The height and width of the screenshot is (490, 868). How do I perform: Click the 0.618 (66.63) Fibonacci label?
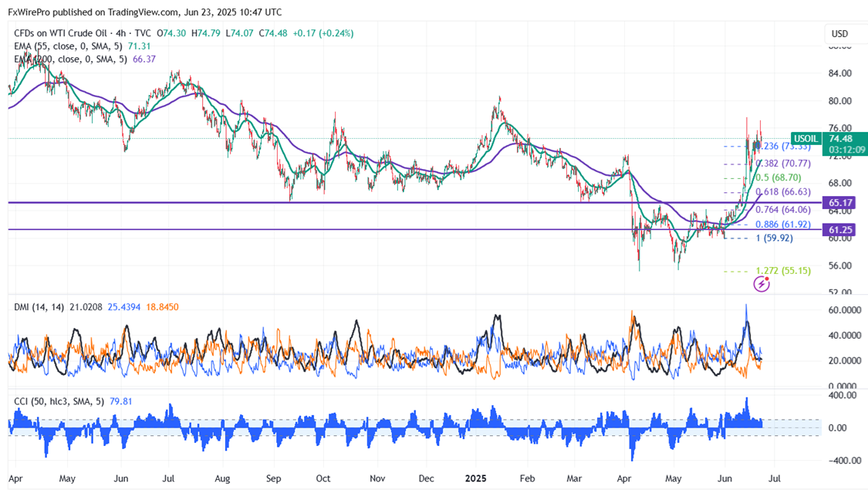(x=783, y=192)
